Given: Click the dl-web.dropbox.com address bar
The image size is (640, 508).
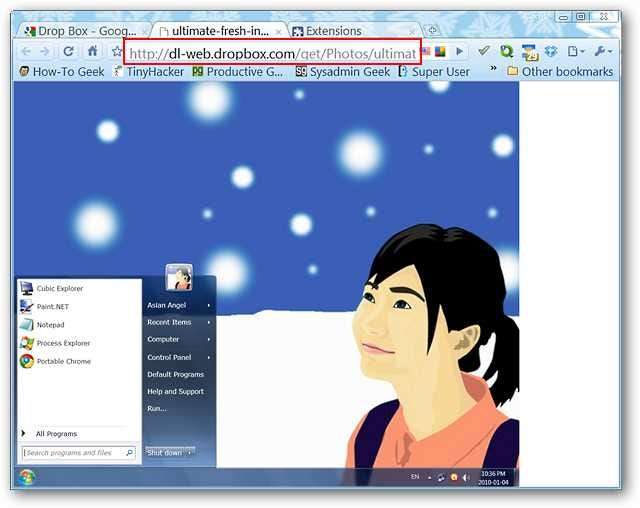Looking at the screenshot, I should 272,53.
